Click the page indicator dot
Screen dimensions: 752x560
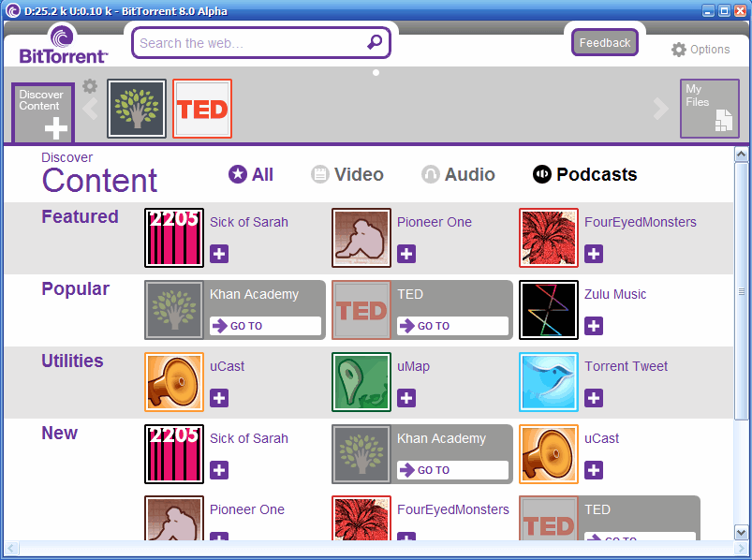(376, 72)
